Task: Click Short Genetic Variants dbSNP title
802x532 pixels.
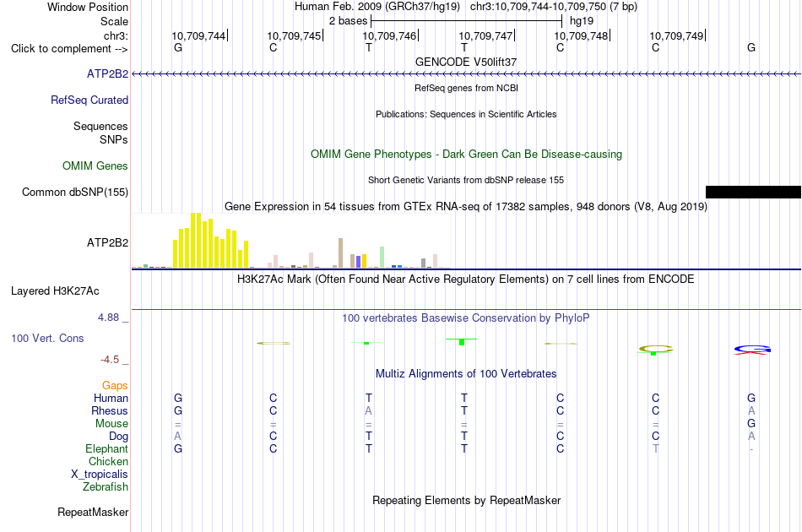Action: 466,180
